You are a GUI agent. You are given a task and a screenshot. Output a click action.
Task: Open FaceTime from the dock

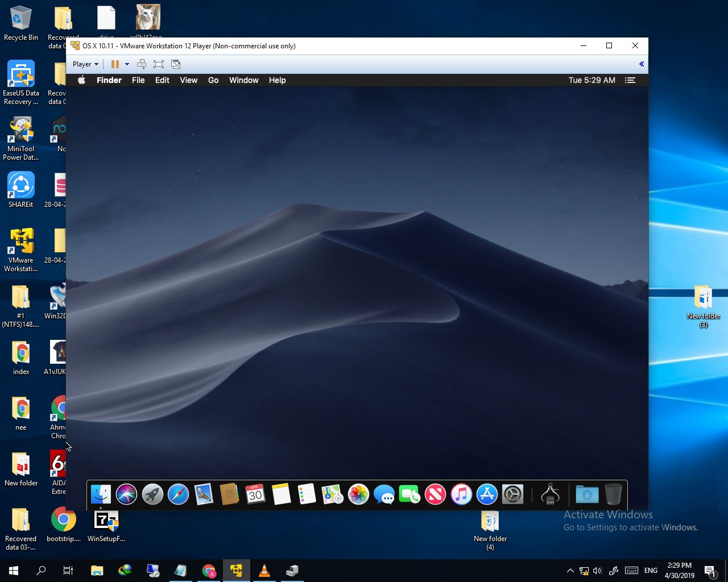pyautogui.click(x=409, y=494)
